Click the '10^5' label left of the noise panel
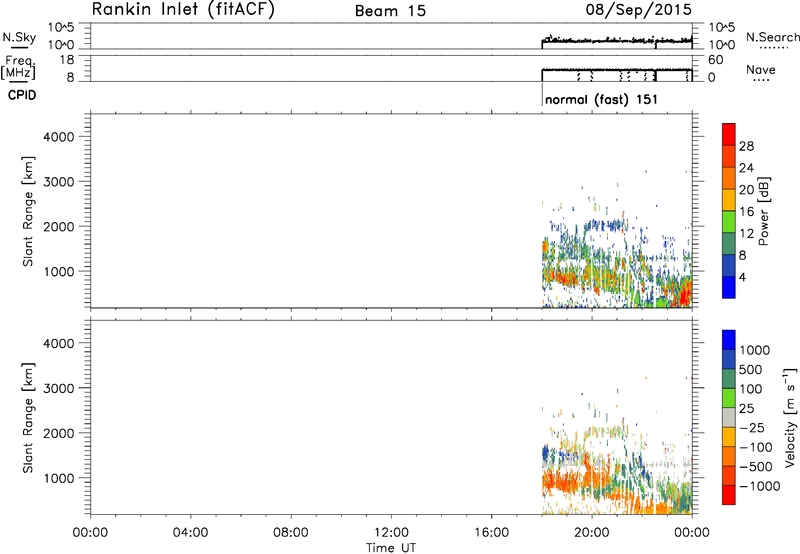The image size is (800, 554). point(61,28)
